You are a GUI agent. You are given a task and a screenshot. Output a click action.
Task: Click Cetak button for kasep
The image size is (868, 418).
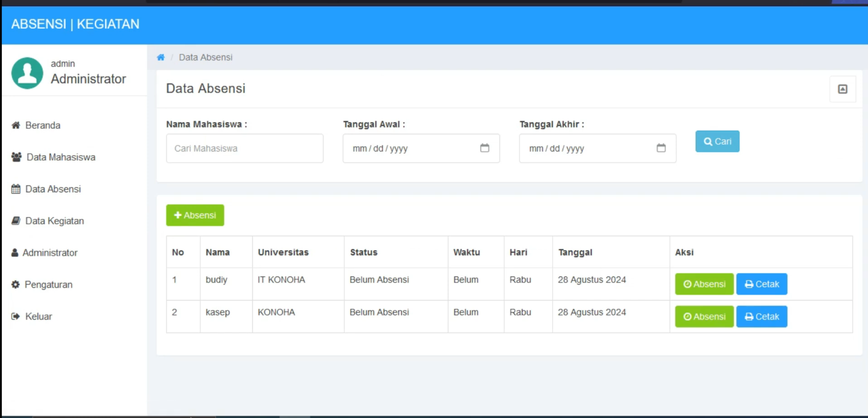(762, 316)
